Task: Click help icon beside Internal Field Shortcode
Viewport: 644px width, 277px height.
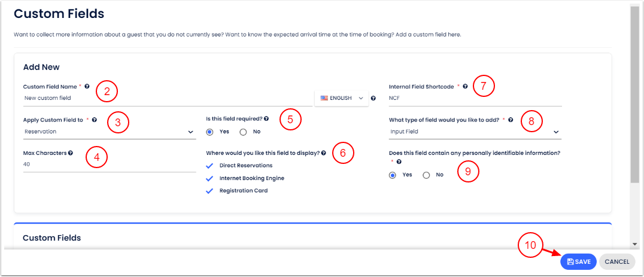Action: click(x=465, y=87)
